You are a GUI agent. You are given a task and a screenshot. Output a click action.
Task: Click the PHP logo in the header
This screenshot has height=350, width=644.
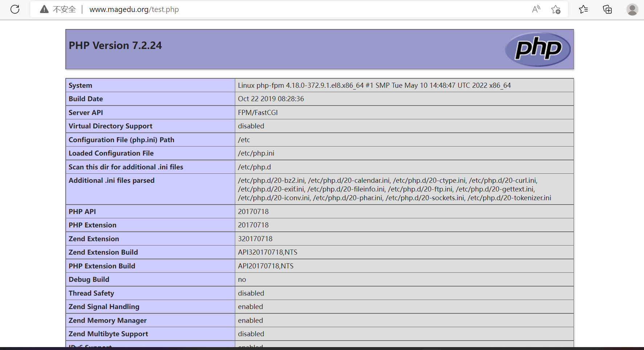[538, 49]
